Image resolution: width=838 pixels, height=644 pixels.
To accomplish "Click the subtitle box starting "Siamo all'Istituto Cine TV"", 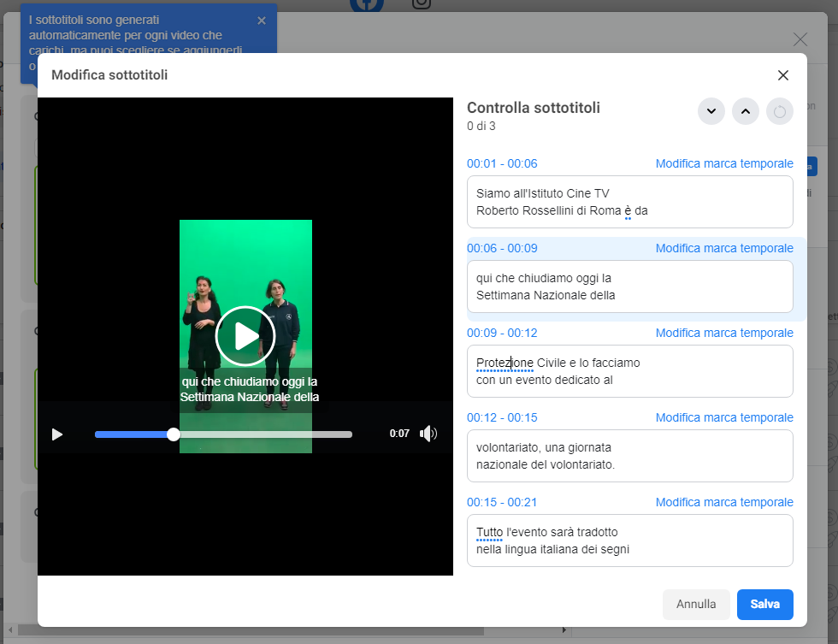I will click(x=630, y=202).
